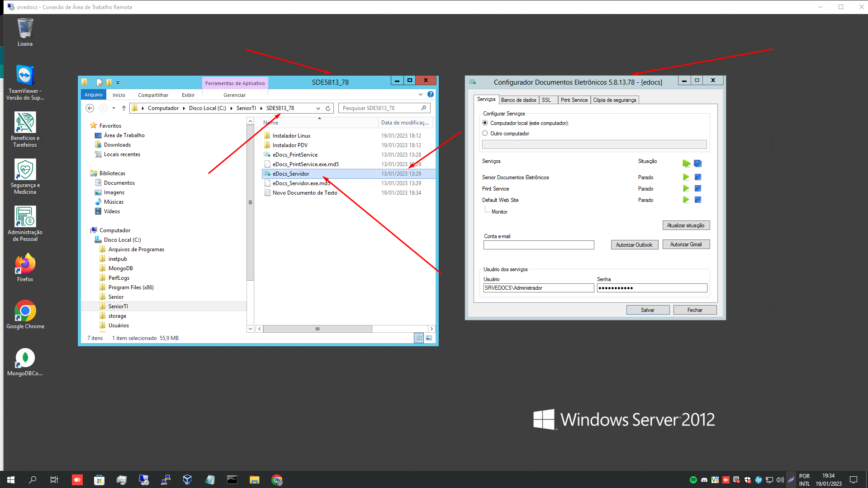Click Salvar button in Configurador

tap(648, 310)
